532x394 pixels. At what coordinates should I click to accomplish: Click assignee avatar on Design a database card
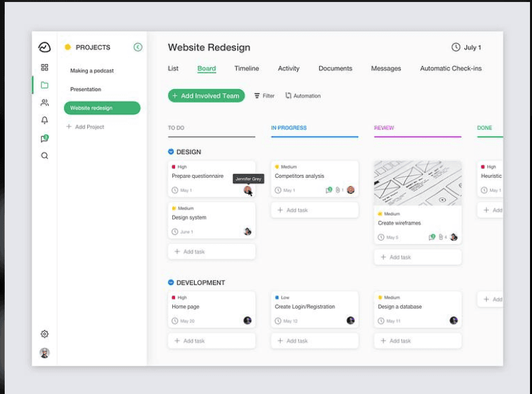454,320
